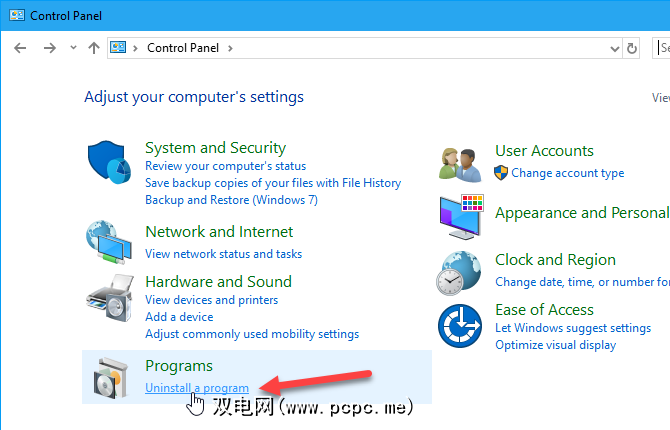Click the Clock and Region globe icon
The image size is (670, 430).
click(461, 271)
